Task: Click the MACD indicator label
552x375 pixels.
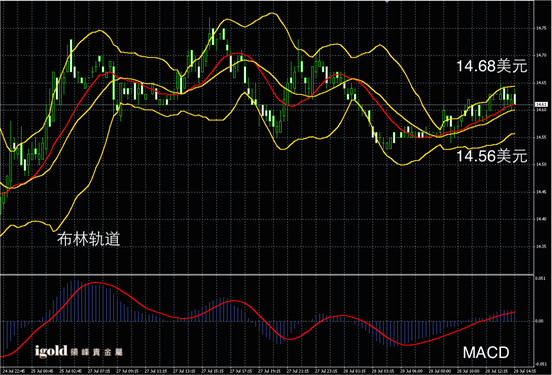Action: coord(486,352)
